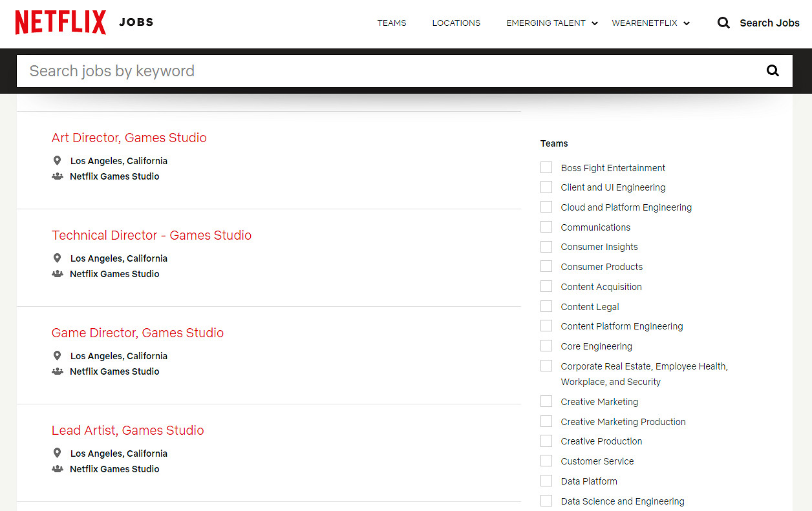Screen dimensions: 812x511
Task: Open Technical Director - Games Studio listing
Action: 151,235
